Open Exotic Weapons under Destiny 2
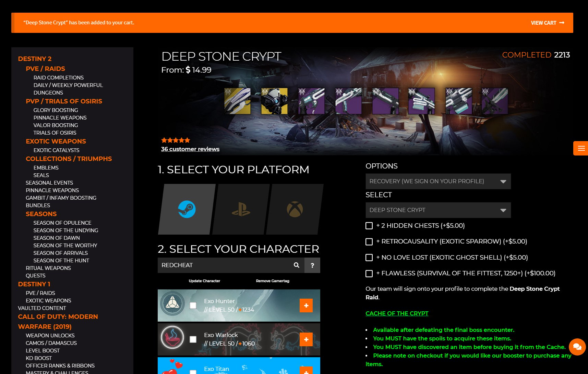Viewport: 588px width, 374px height. 56,141
